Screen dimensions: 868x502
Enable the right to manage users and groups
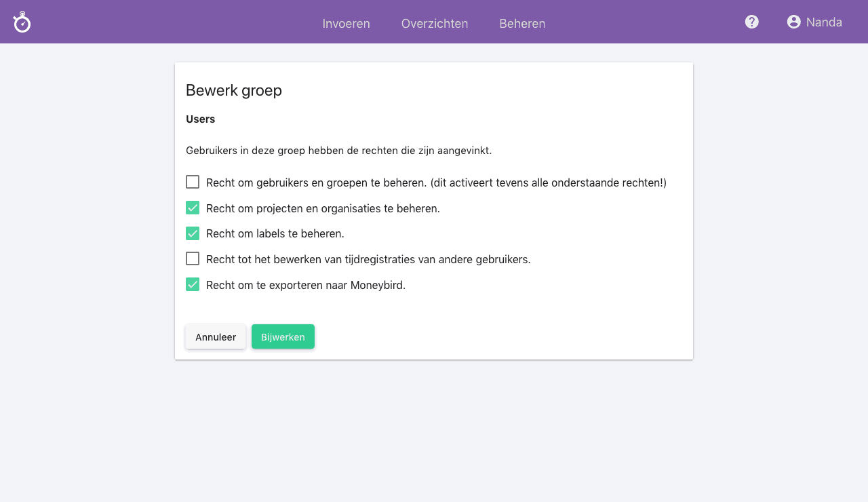pyautogui.click(x=193, y=182)
